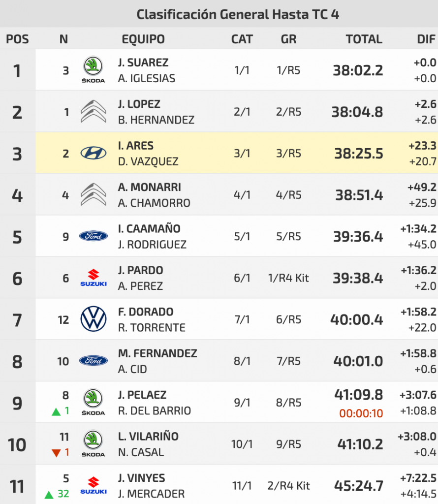Image resolution: width=438 pixels, height=504 pixels.
Task: Click the red penalty time 00:00:10
Action: pos(361,414)
